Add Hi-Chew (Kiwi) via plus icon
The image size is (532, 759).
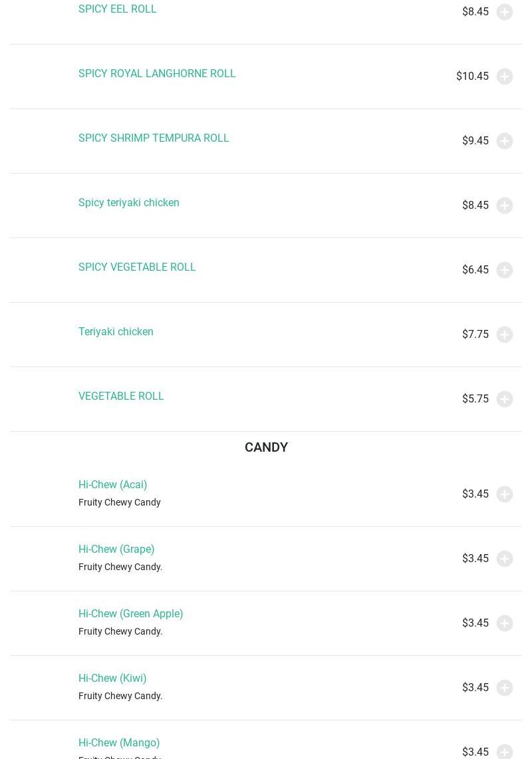pyautogui.click(x=505, y=688)
